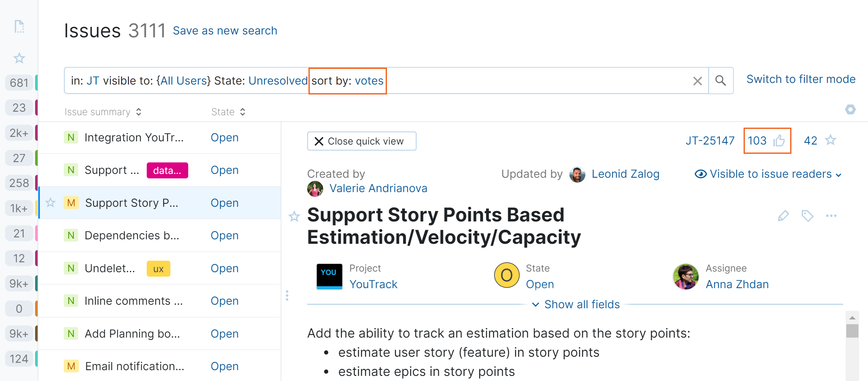
Task: Edit the issue with the pencil icon
Action: pyautogui.click(x=783, y=216)
